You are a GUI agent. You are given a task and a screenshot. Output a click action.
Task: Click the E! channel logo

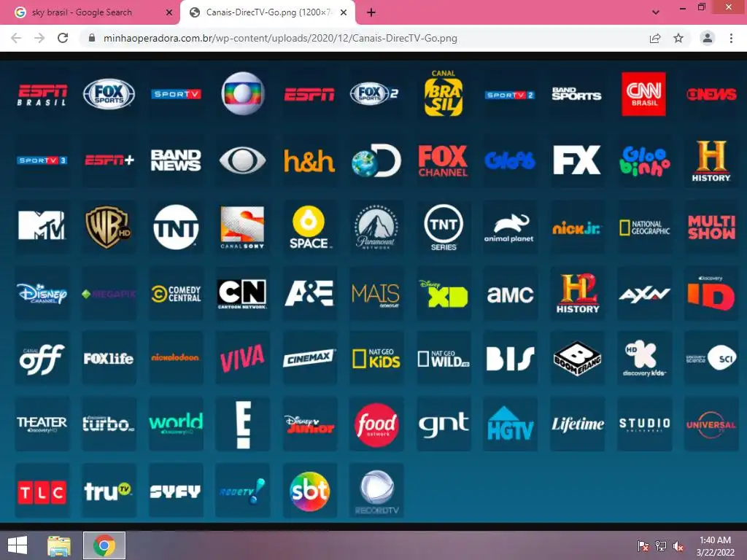244,425
